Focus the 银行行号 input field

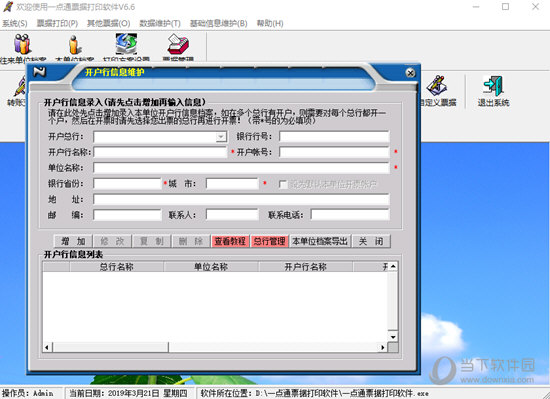pyautogui.click(x=334, y=137)
